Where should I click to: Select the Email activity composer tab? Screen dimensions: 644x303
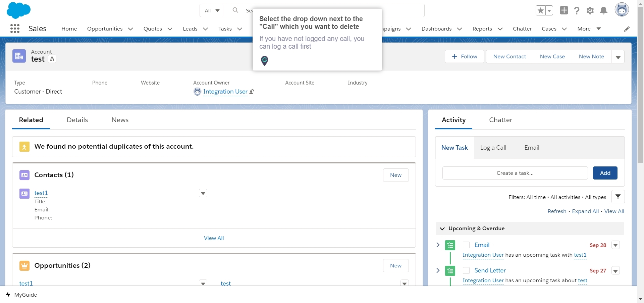point(532,148)
